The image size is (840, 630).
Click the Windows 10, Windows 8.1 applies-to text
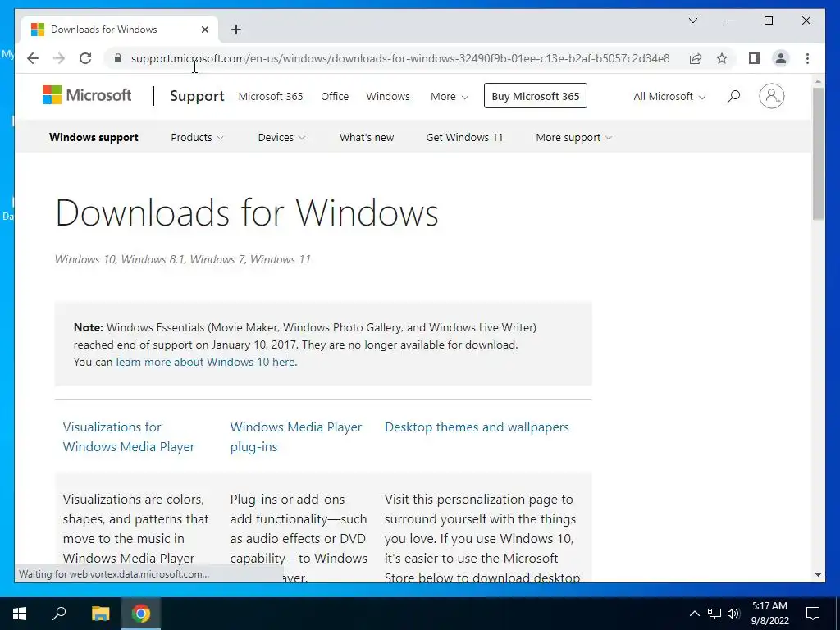tap(183, 259)
